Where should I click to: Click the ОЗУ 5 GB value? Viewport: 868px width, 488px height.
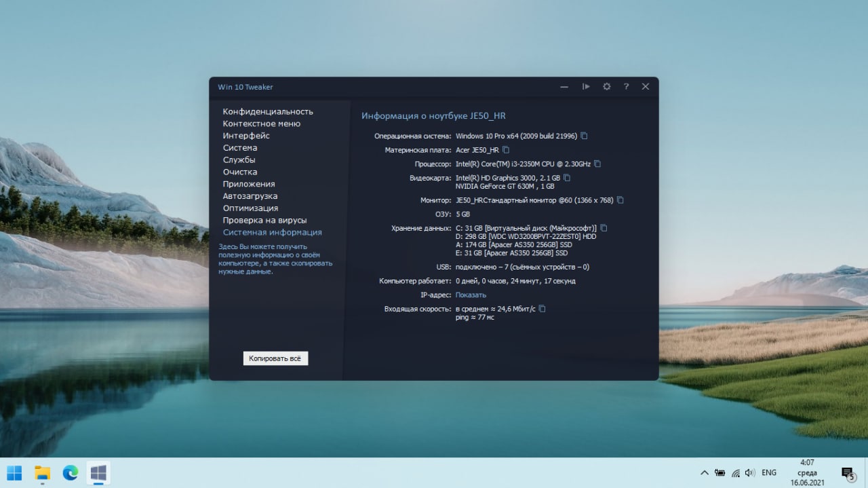point(462,214)
